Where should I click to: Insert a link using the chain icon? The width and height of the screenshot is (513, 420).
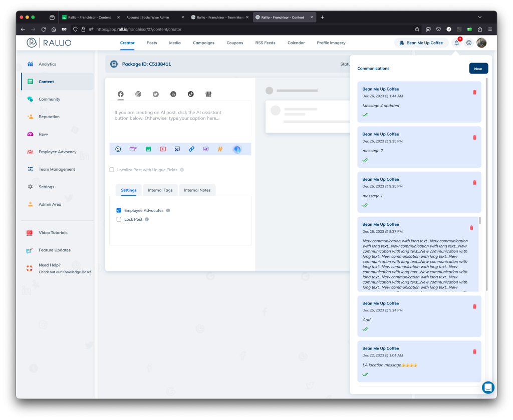[191, 149]
